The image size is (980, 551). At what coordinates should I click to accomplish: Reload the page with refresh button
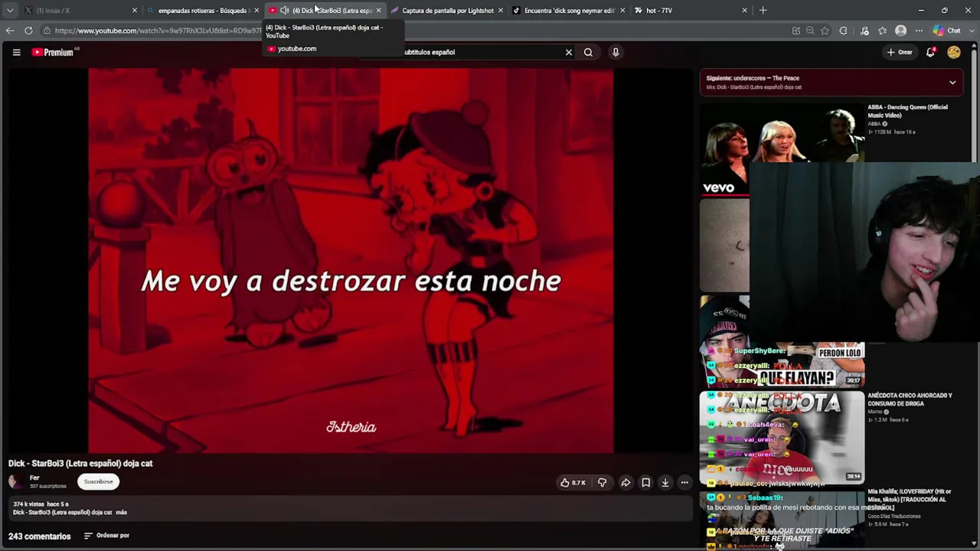point(28,31)
